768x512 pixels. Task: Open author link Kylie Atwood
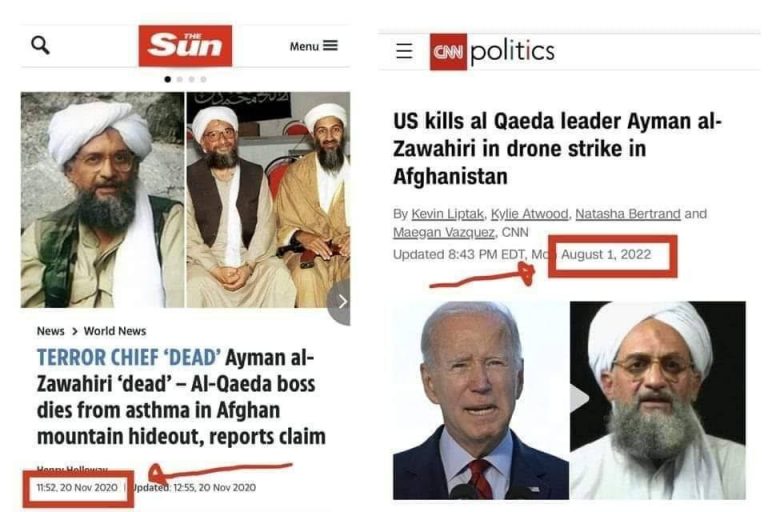[x=529, y=214]
